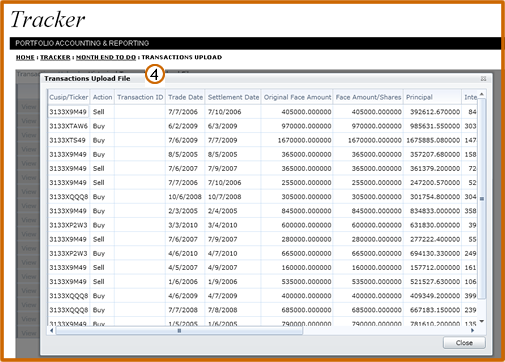Click face amount/shares 600000.000000
Viewport: 505px width, 362px height.
377,225
